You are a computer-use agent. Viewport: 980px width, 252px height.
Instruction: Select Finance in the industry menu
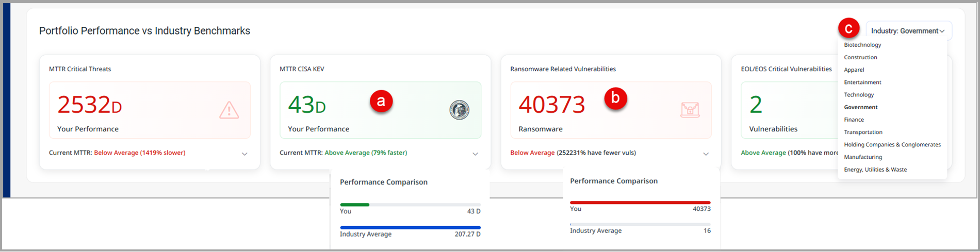pos(854,120)
